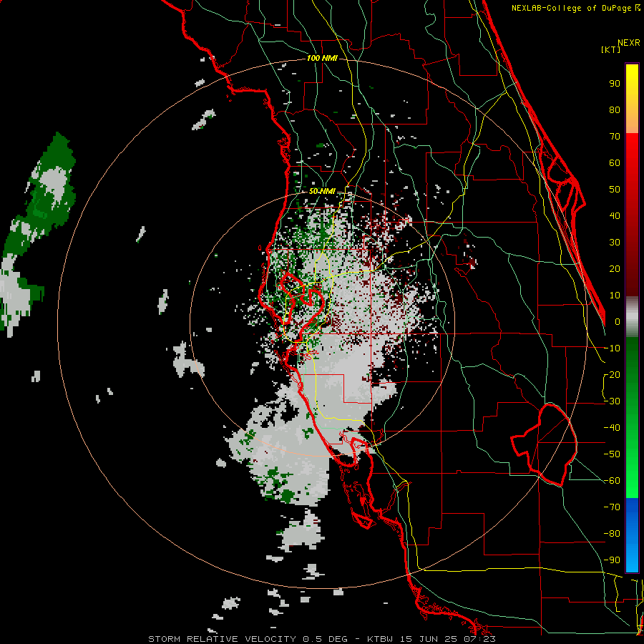Pick the blue bottom segment of velocity color bar
This screenshot has width=644, height=644.
632,535
